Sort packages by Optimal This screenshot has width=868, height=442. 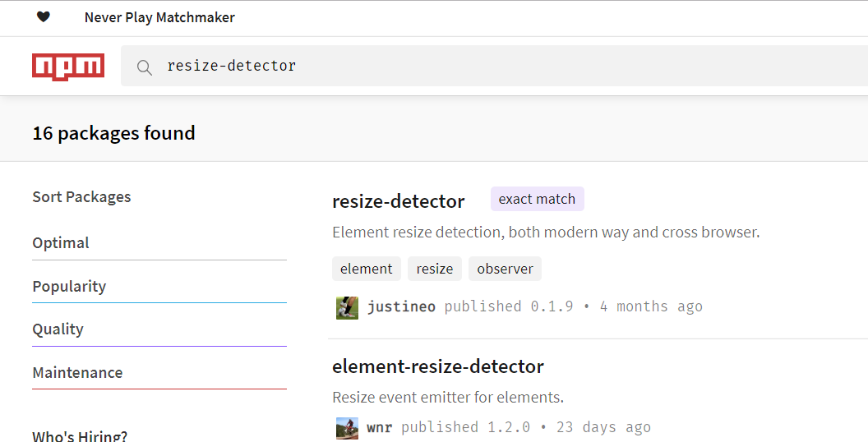pyautogui.click(x=159, y=243)
